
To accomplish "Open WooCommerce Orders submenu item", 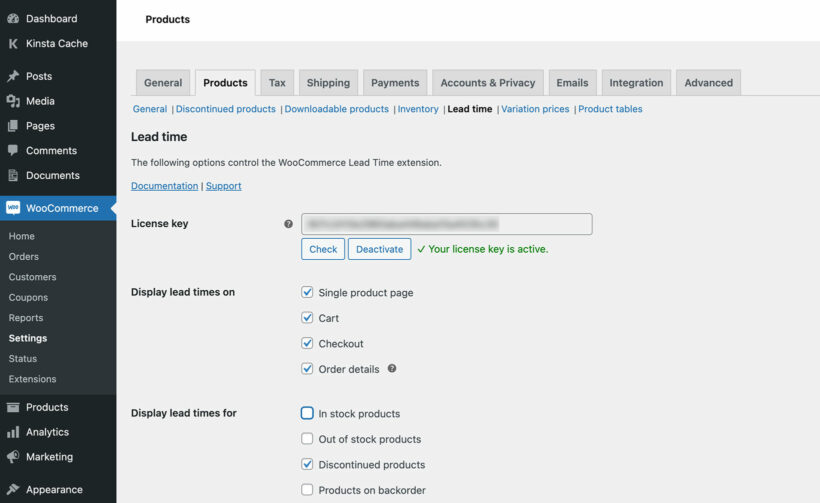I will point(24,257).
